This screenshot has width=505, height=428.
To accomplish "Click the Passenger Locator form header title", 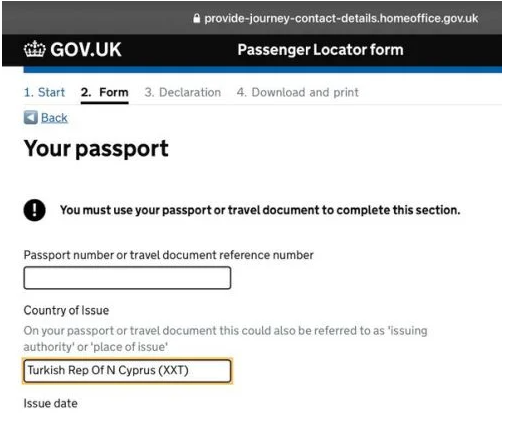I will 320,50.
